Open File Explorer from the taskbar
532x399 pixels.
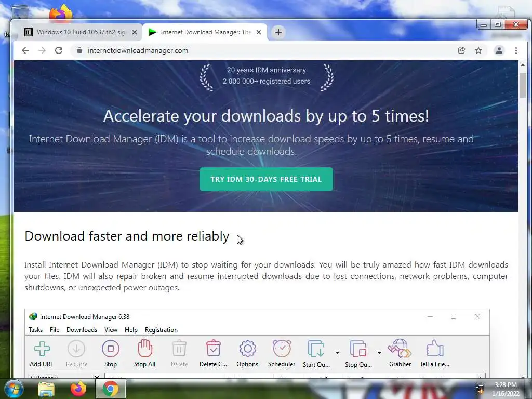46,389
